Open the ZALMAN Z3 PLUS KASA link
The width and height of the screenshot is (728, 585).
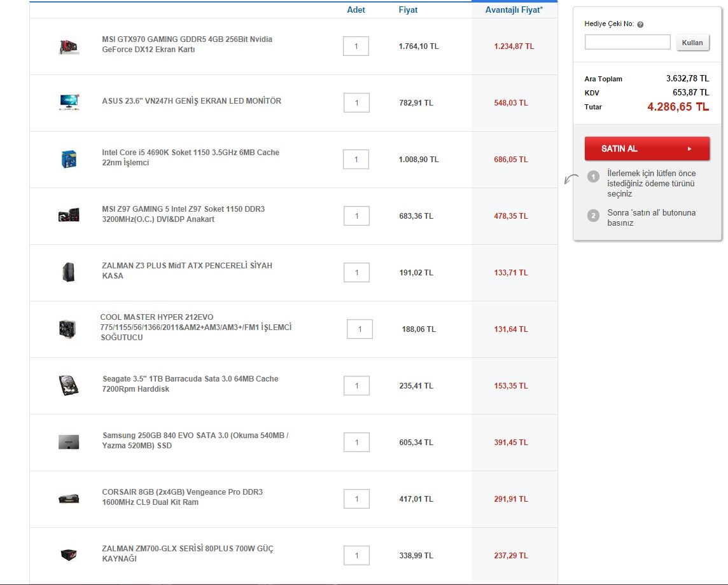coord(187,271)
